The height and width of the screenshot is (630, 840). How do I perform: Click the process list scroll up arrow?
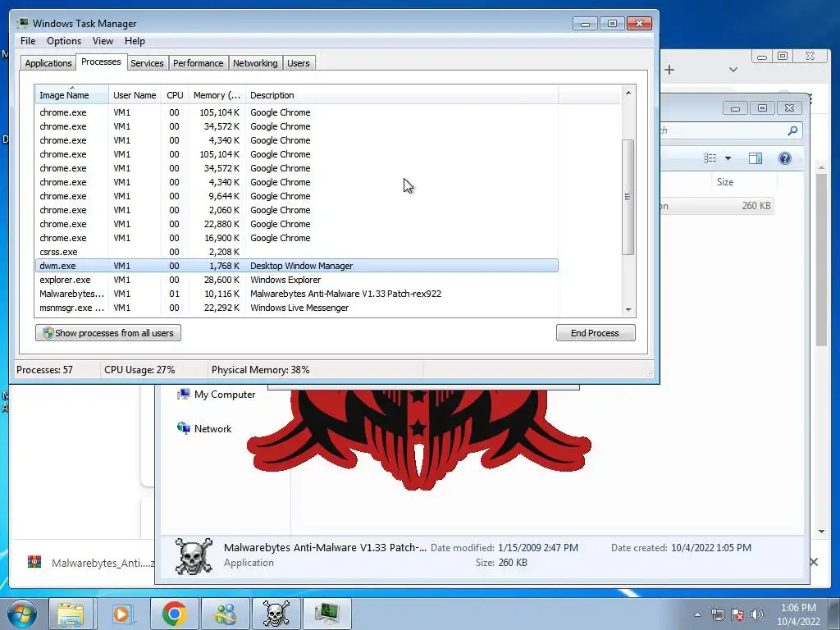point(628,92)
